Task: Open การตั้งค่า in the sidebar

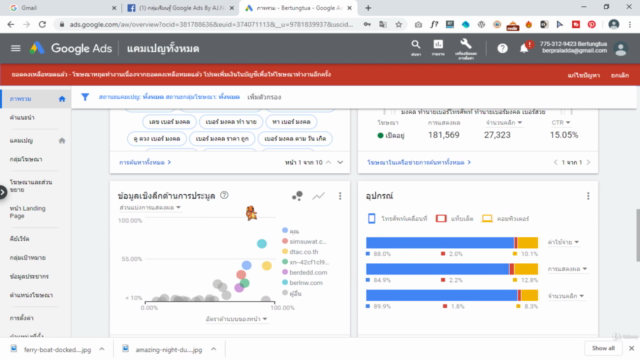Action: click(22, 318)
